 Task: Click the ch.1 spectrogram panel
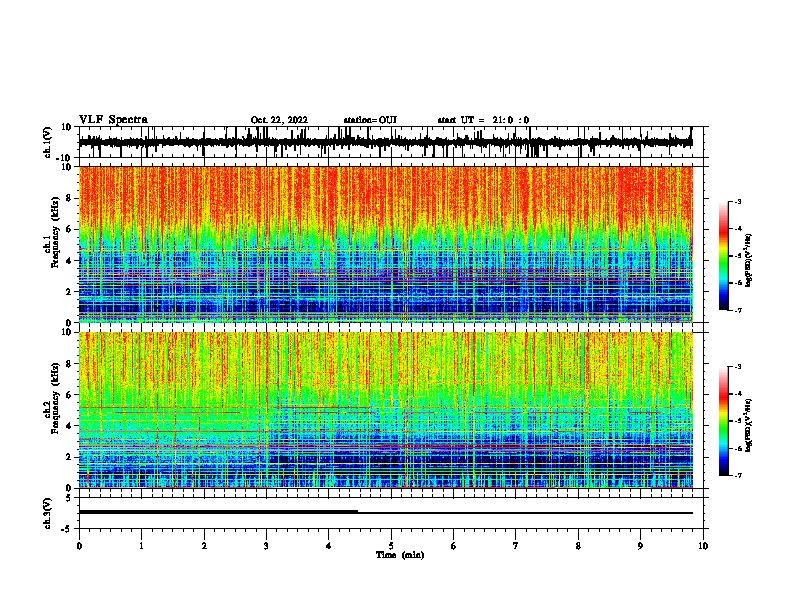click(x=385, y=244)
